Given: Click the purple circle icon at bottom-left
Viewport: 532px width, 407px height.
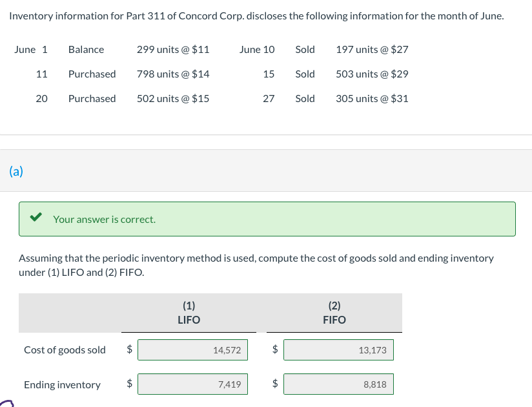Looking at the screenshot, I should coord(8,402).
